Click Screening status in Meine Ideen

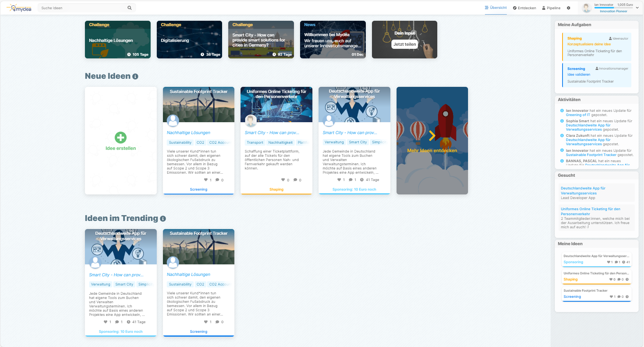pyautogui.click(x=572, y=297)
